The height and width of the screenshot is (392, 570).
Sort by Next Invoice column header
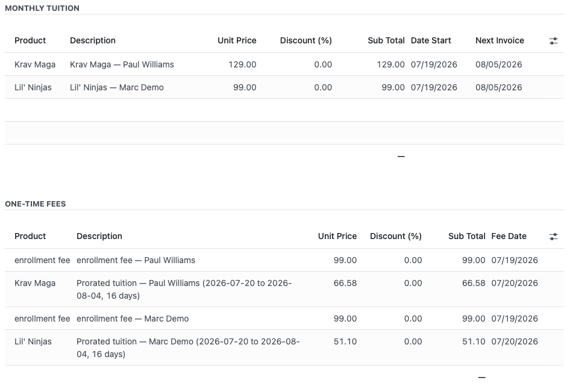click(x=500, y=40)
